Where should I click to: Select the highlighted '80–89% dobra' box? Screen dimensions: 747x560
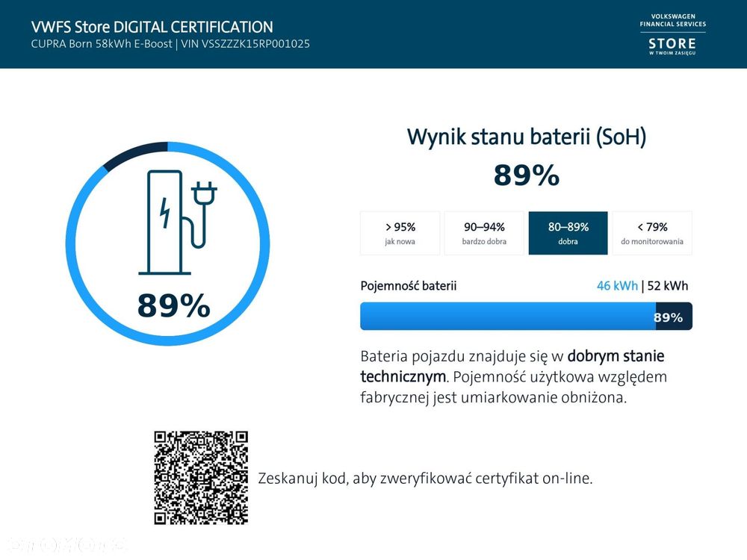click(568, 233)
